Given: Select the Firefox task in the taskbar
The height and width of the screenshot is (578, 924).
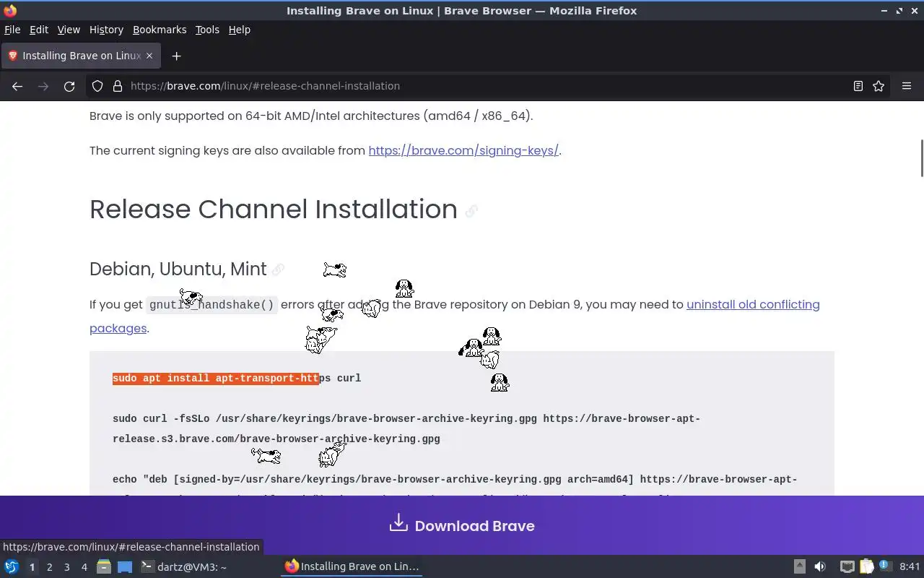Looking at the screenshot, I should [x=352, y=566].
